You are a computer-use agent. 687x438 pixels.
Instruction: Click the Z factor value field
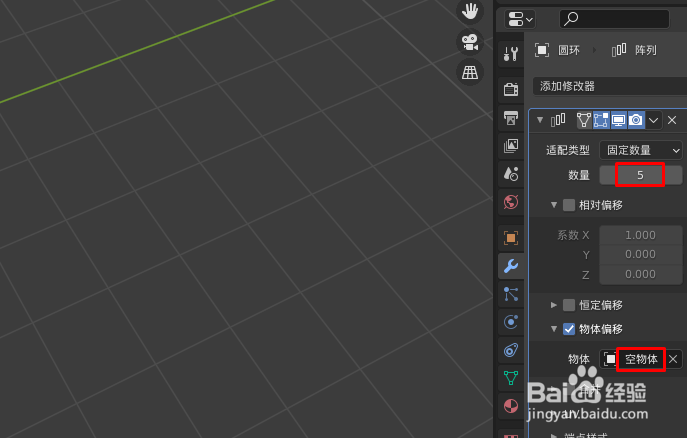(641, 274)
